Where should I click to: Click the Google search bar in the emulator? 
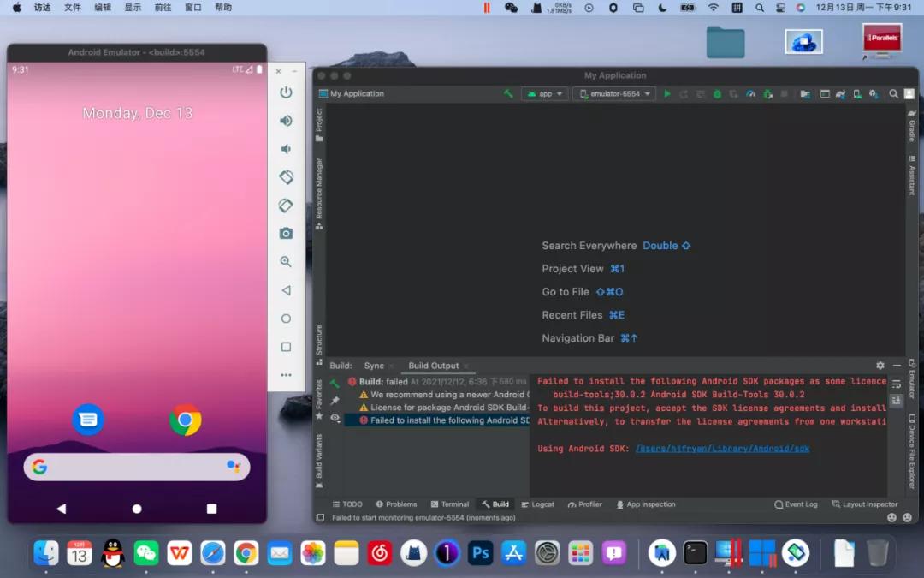pyautogui.click(x=137, y=467)
